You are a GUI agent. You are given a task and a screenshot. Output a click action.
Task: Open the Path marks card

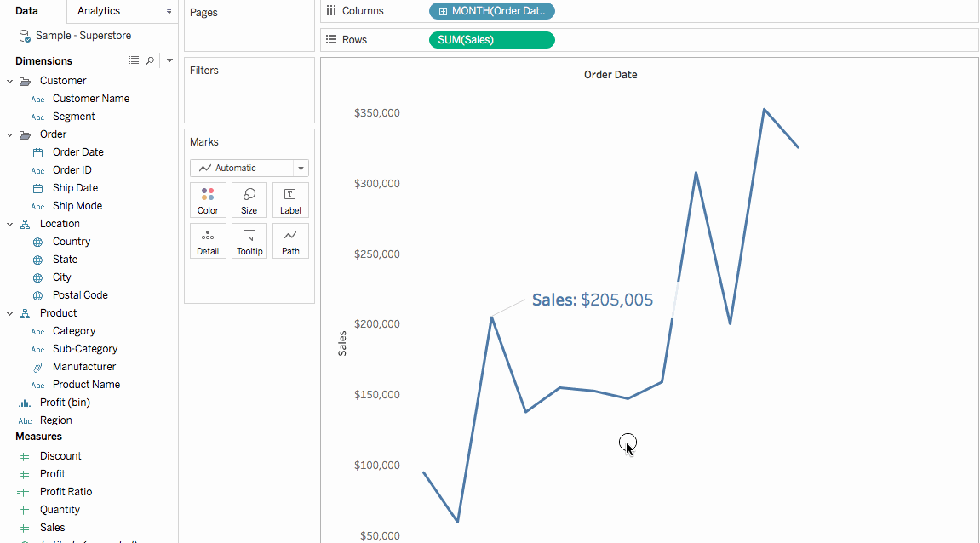point(290,241)
